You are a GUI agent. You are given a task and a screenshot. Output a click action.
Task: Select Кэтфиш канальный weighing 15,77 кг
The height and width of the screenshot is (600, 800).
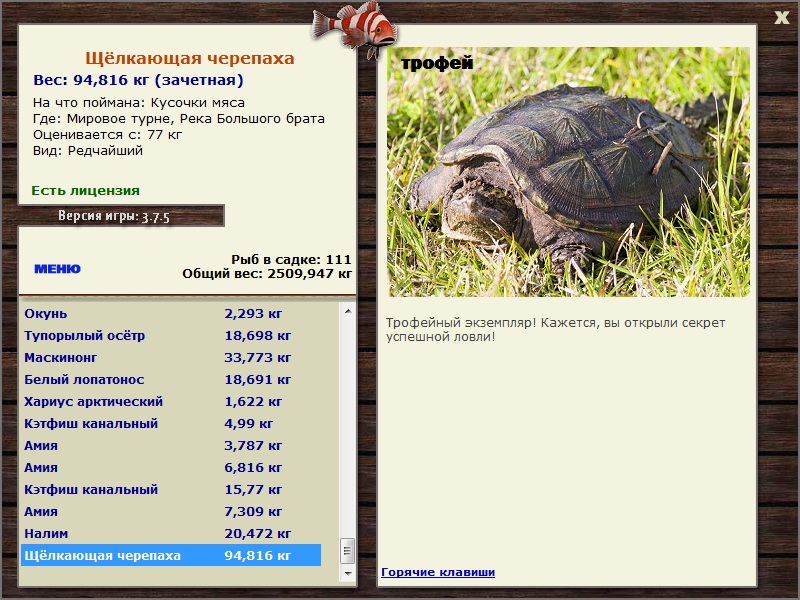coord(171,489)
